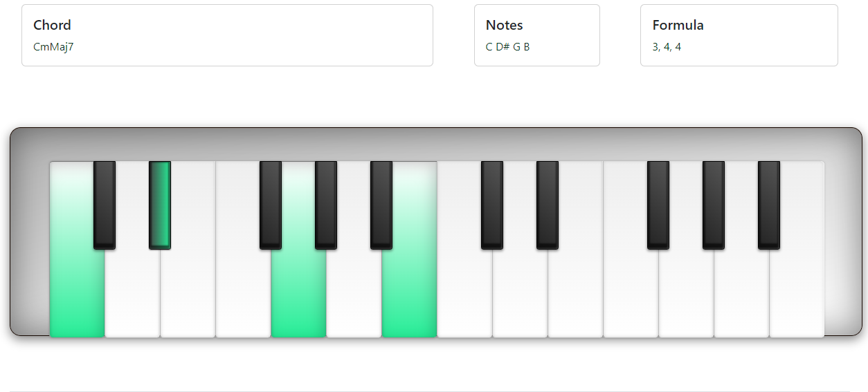Viewport: 868px width, 392px height.
Task: Hit the F white key in the left octave
Action: tap(243, 297)
